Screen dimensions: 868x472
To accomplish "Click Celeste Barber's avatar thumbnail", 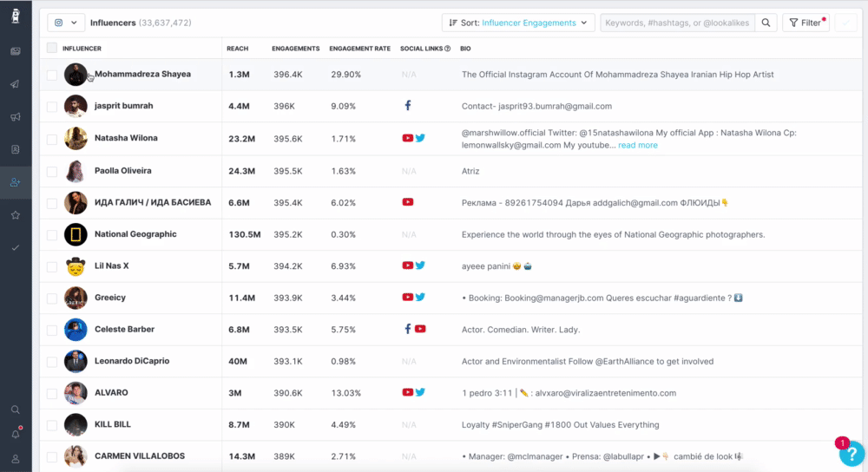I will (x=76, y=330).
